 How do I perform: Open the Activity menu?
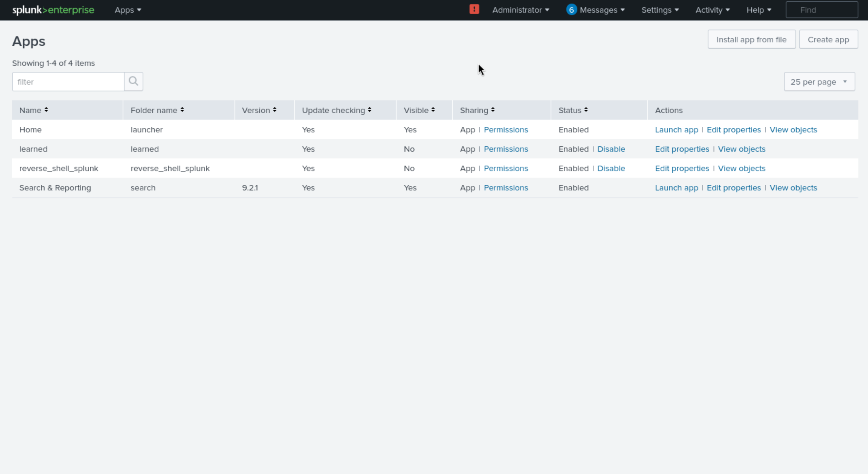click(x=712, y=10)
